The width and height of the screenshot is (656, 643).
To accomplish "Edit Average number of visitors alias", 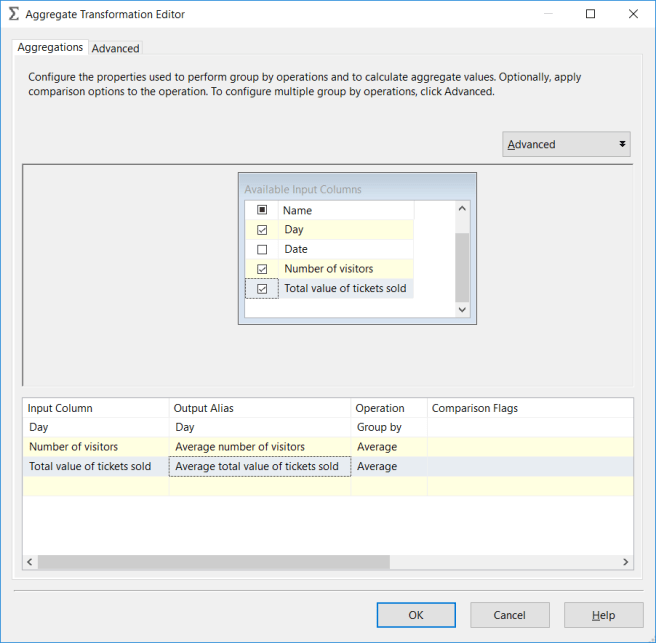I will (260, 447).
